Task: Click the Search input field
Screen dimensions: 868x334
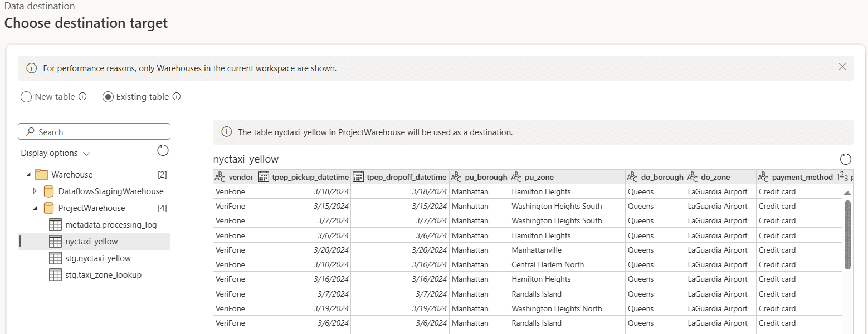Action: click(x=94, y=132)
